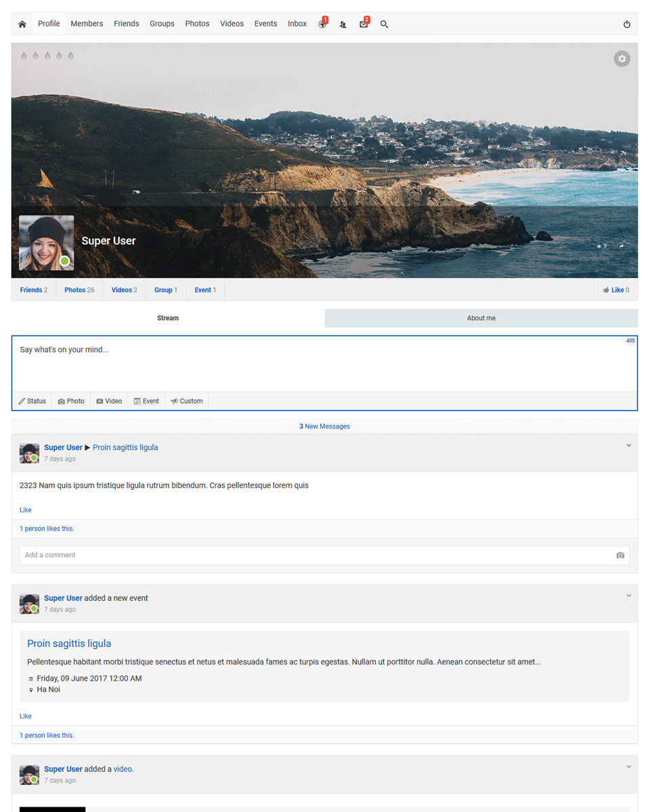
Task: Expand options chevron on added video post
Action: pyautogui.click(x=628, y=767)
